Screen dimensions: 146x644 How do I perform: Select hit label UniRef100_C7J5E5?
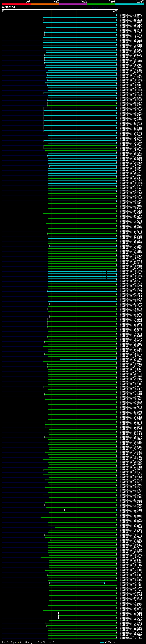[131, 42]
